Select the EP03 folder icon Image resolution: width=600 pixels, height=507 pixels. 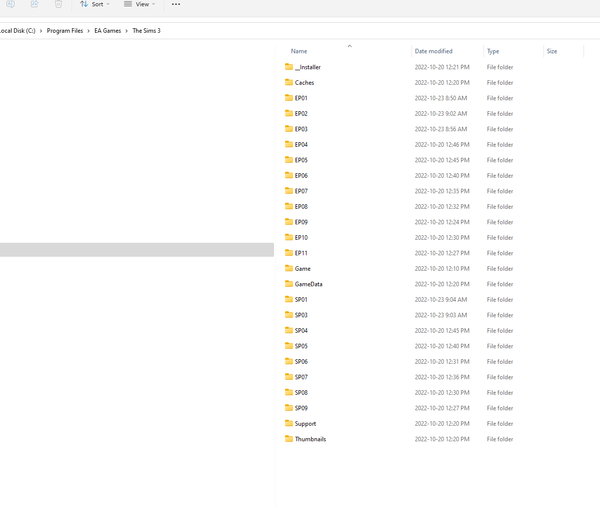[289, 129]
